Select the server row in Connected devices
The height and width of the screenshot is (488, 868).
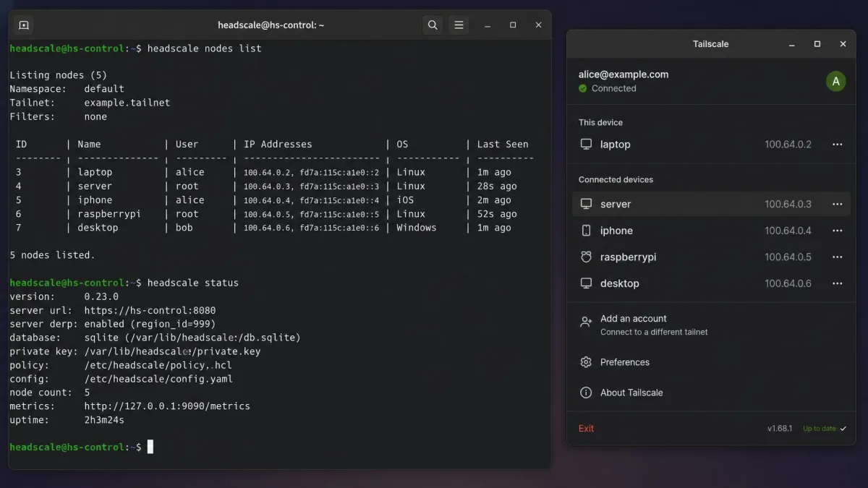(x=711, y=204)
